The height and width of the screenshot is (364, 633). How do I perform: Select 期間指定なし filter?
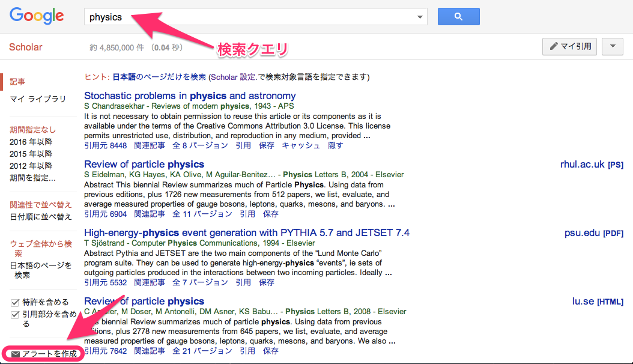[x=32, y=130]
